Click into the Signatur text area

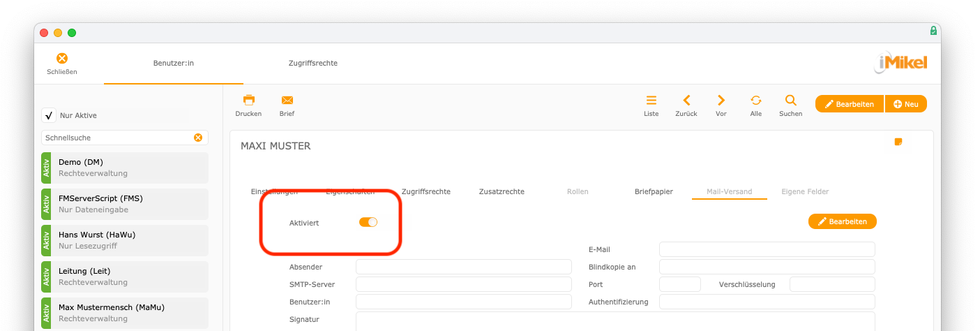615,321
